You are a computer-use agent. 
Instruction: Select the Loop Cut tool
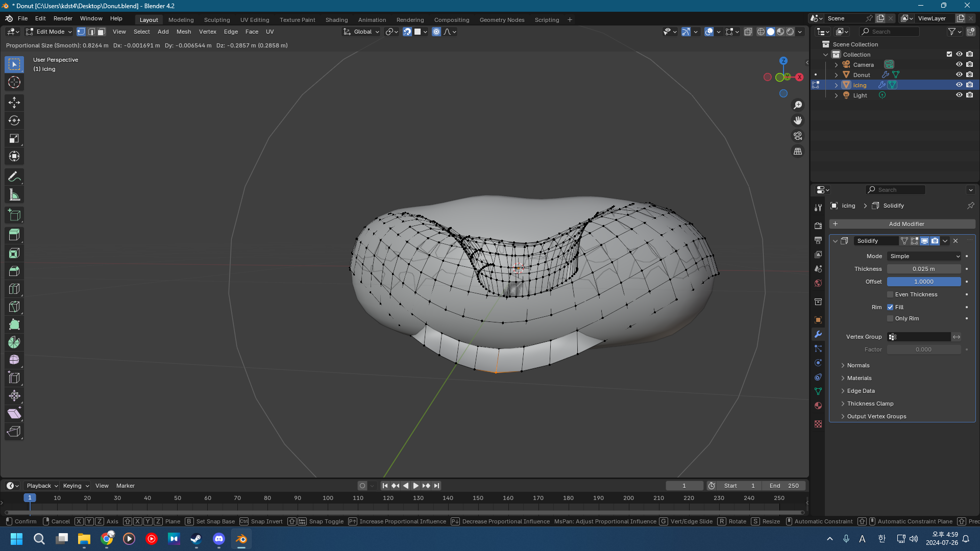click(x=14, y=289)
